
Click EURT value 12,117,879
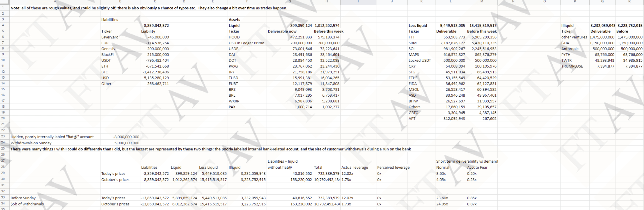click(302, 84)
